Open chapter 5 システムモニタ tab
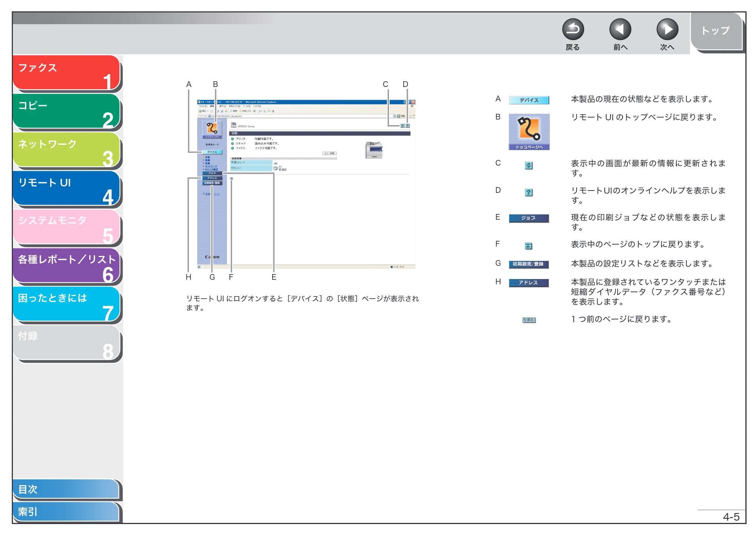The width and height of the screenshot is (756, 535). pyautogui.click(x=67, y=227)
